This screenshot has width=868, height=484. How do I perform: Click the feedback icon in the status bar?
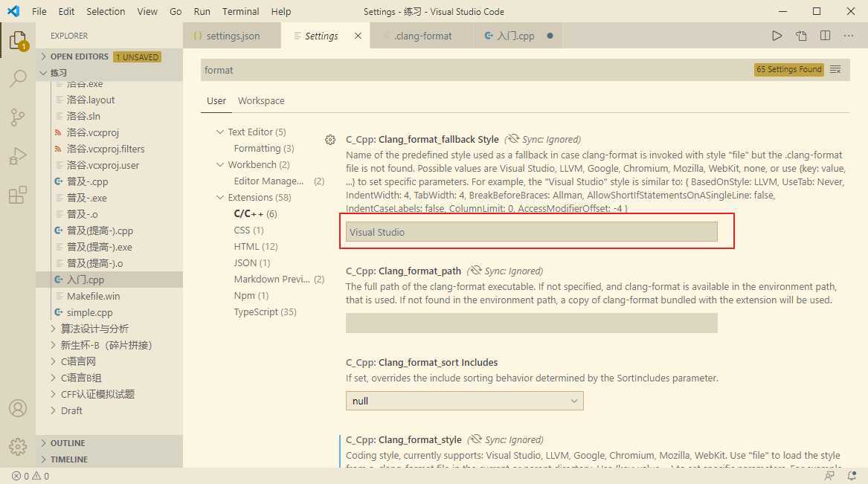click(x=829, y=476)
